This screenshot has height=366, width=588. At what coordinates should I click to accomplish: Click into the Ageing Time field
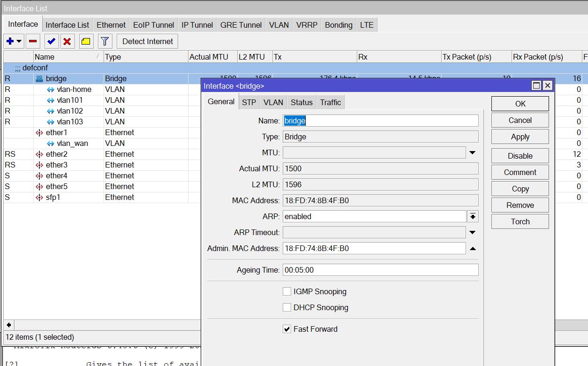(x=380, y=270)
